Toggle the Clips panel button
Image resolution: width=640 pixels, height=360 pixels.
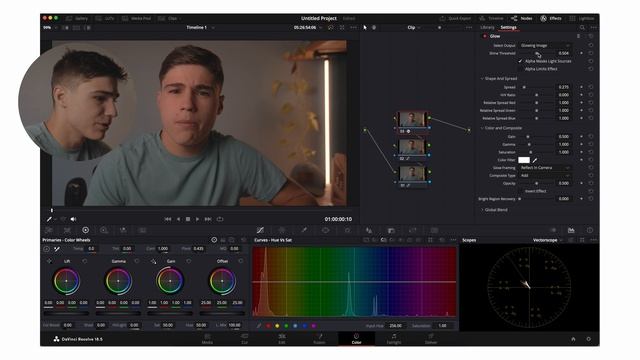169,18
